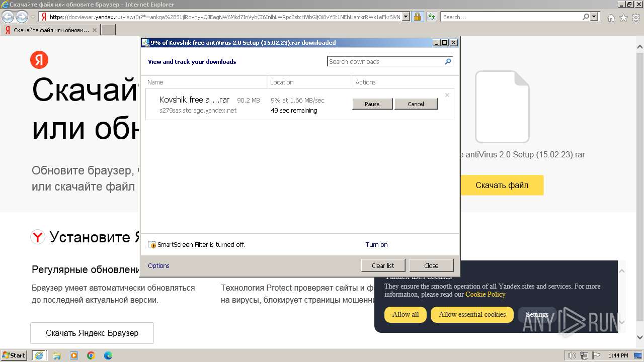Expand the address bar autocomplete dropdown
Image resolution: width=644 pixels, height=362 pixels.
click(x=406, y=17)
